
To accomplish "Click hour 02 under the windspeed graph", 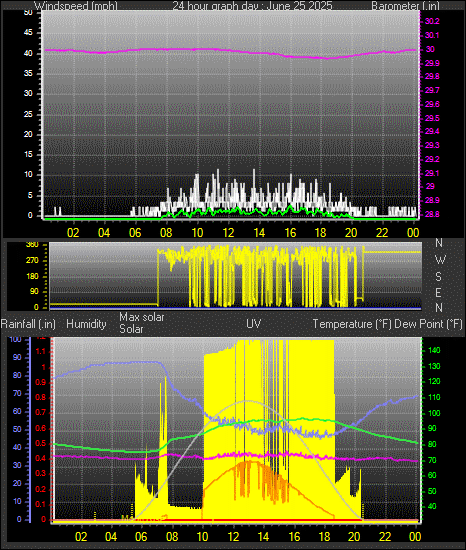I will 73,233.
